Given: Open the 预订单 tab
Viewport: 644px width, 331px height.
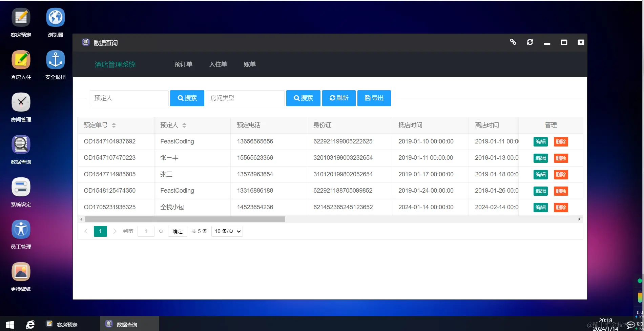Looking at the screenshot, I should click(183, 64).
